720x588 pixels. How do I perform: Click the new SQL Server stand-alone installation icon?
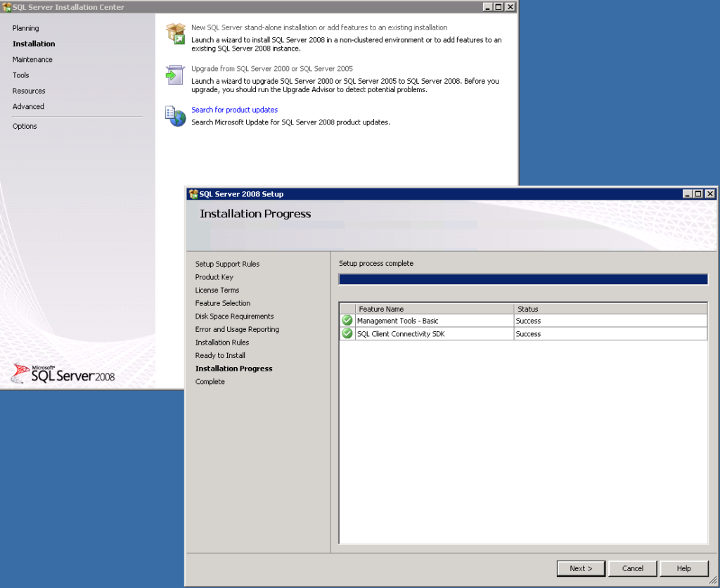174,32
